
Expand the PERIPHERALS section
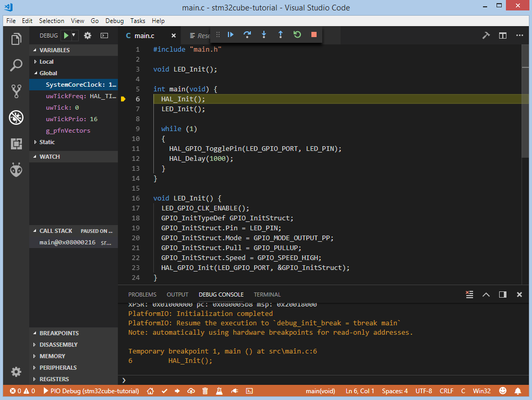(74, 368)
